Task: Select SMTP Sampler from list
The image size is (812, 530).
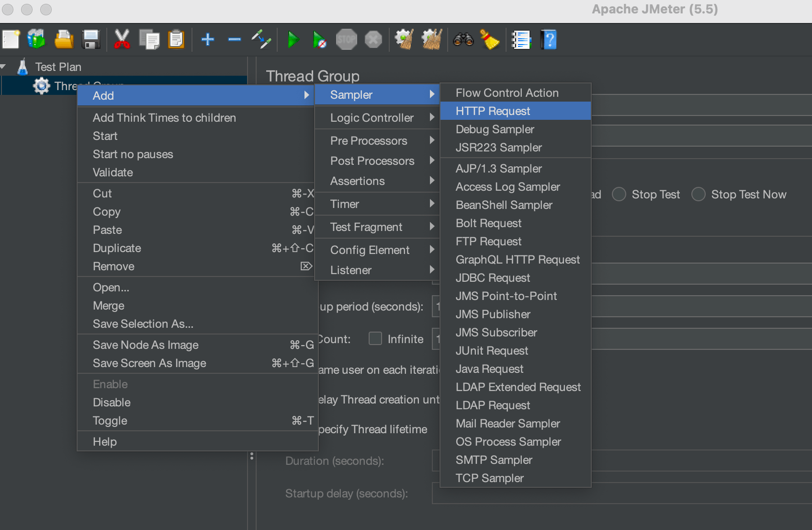Action: pos(516,460)
